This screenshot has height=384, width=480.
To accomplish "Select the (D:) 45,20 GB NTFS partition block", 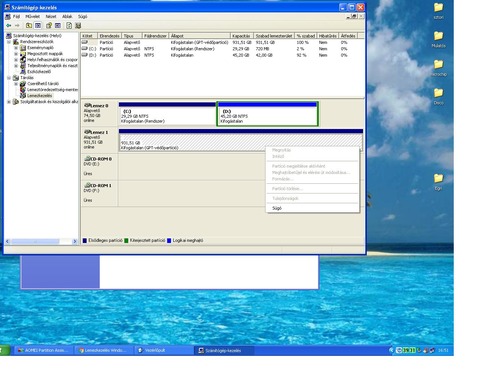I will (267, 114).
